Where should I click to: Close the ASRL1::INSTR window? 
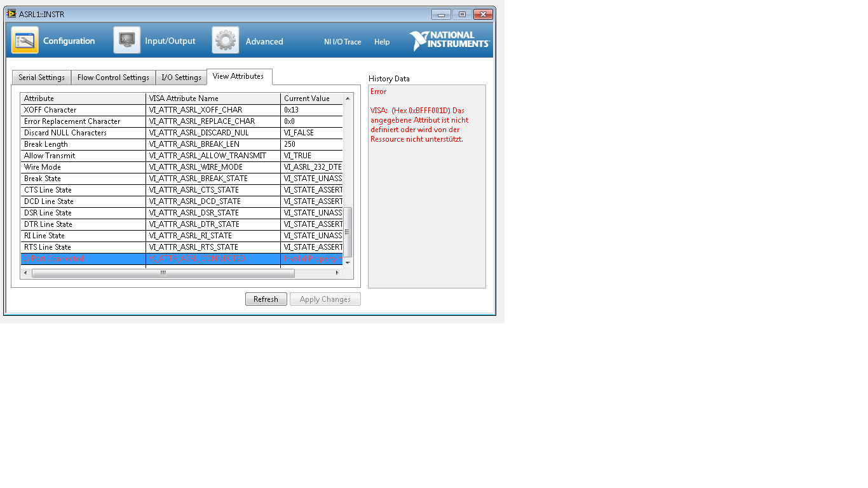point(484,15)
